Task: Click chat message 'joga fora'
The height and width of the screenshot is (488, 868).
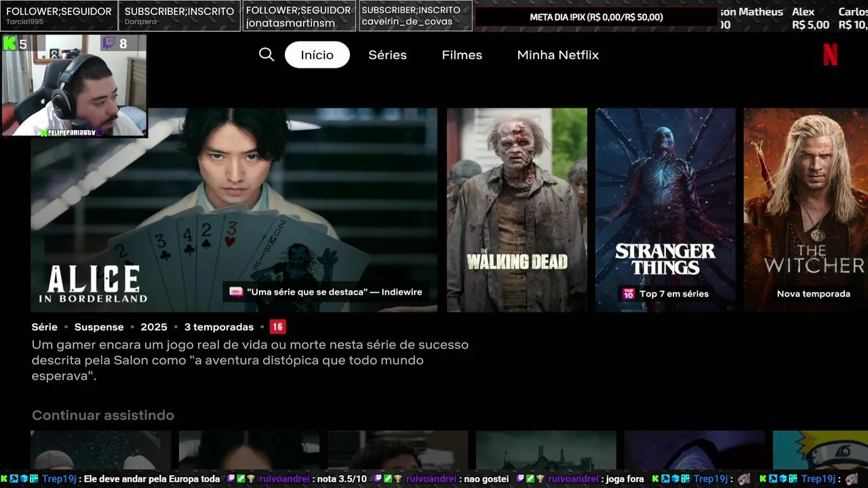Action: pyautogui.click(x=625, y=479)
